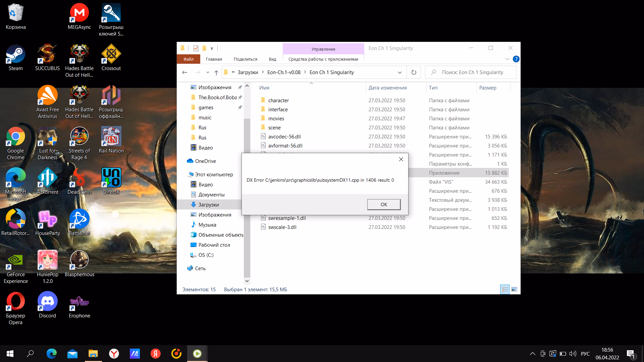Screen dimensions: 644x362
Task: Switch to the Вид ribbon tab
Action: pos(272,59)
